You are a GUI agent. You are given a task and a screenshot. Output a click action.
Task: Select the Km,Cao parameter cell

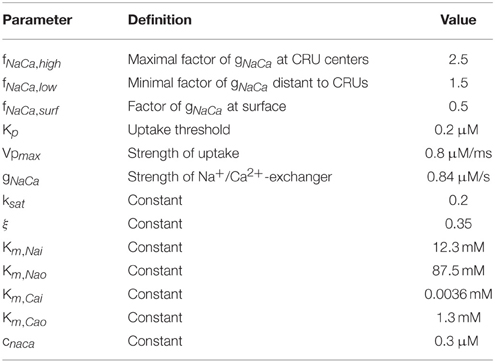pyautogui.click(x=25, y=319)
